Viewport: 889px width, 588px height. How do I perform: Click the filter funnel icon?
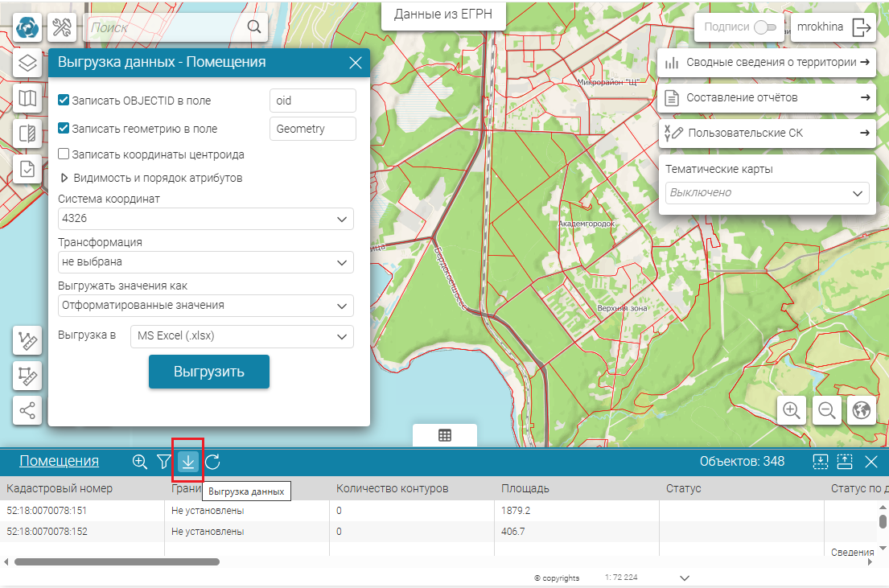pyautogui.click(x=164, y=462)
